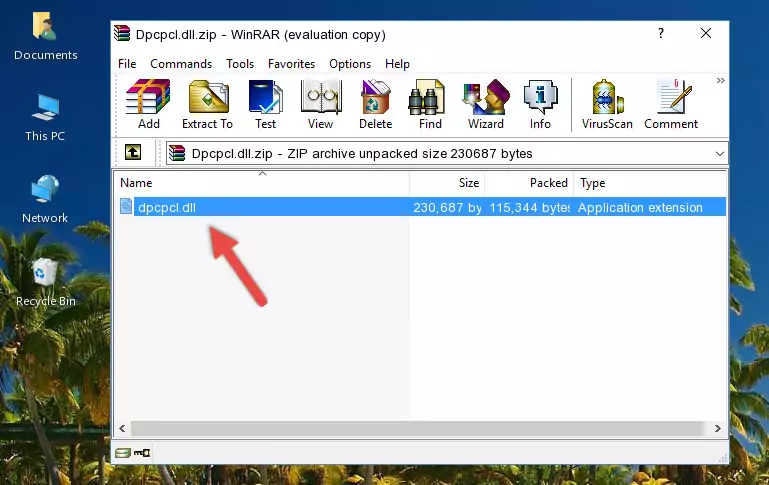Click the horizontal scrollbar right arrow
Viewport: 769px width, 485px height.
[718, 429]
